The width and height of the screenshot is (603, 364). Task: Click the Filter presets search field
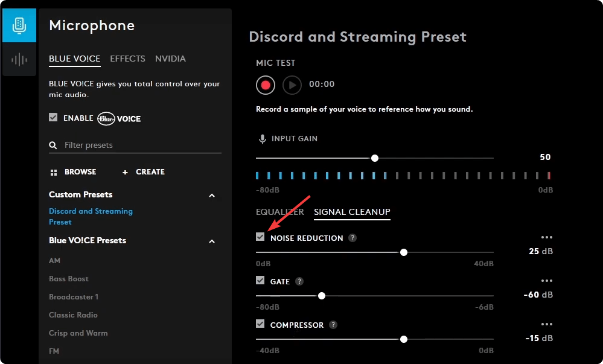tap(135, 145)
